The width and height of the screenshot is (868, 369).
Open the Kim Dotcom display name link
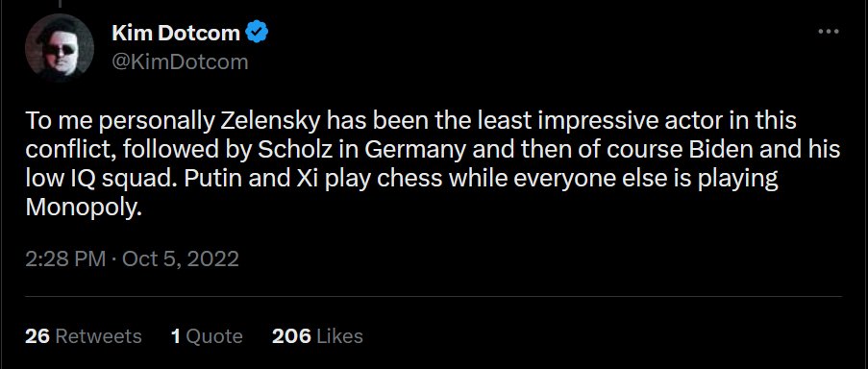176,34
